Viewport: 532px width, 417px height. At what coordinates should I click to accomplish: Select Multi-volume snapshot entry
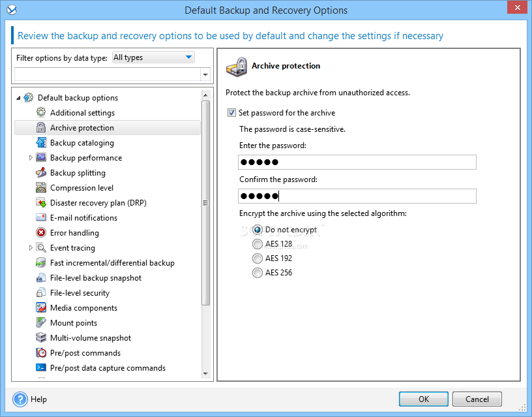point(91,338)
